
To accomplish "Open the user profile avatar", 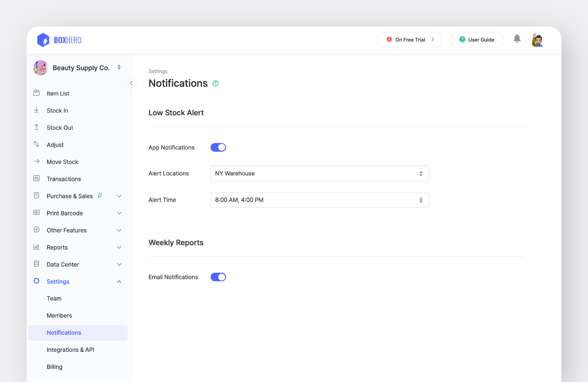I will pos(537,40).
